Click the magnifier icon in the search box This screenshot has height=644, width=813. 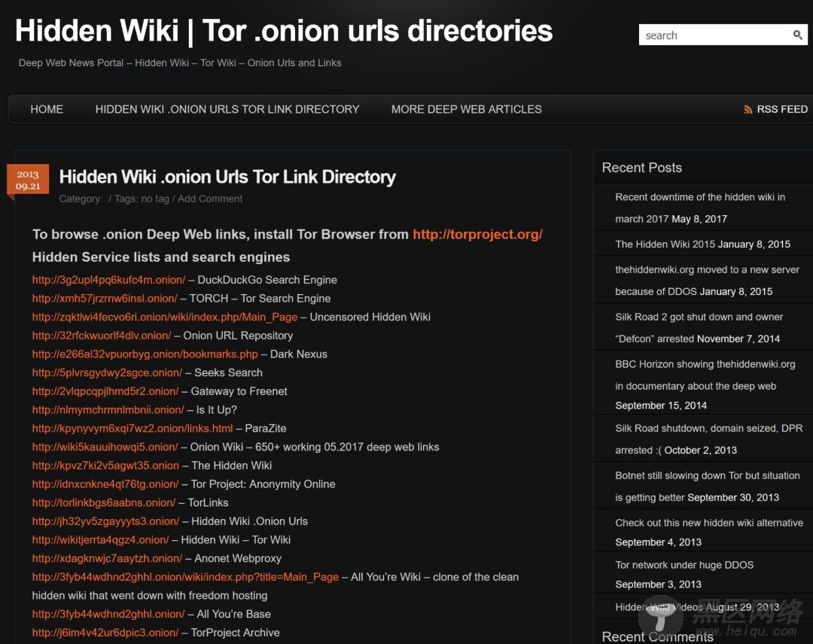coord(797,35)
